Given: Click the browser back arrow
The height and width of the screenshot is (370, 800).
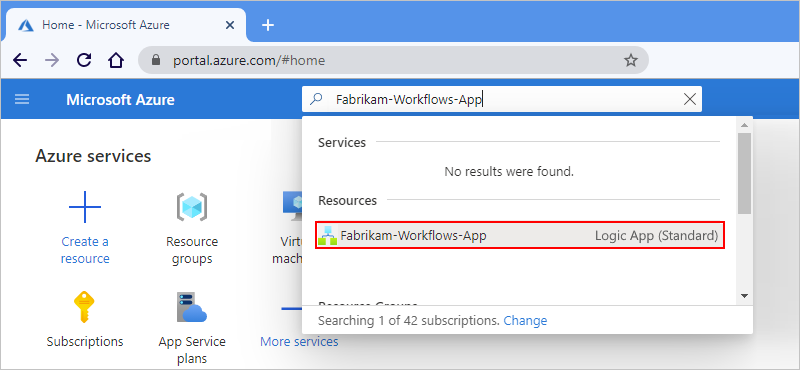Looking at the screenshot, I should (x=20, y=61).
